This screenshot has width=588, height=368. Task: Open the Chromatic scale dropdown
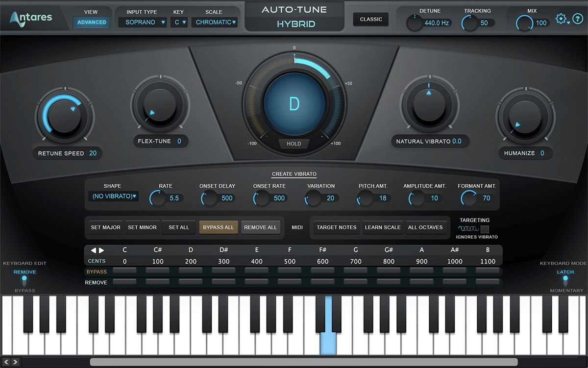215,22
